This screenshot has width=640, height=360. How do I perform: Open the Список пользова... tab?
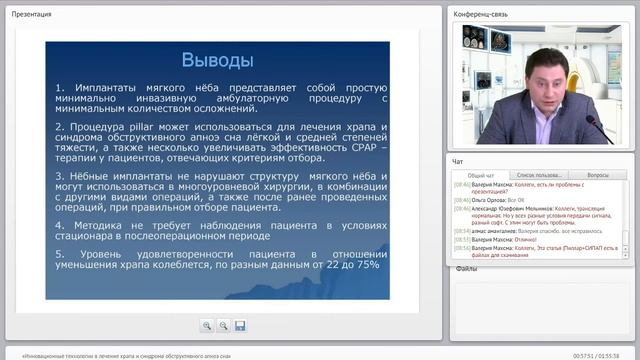pyautogui.click(x=539, y=175)
